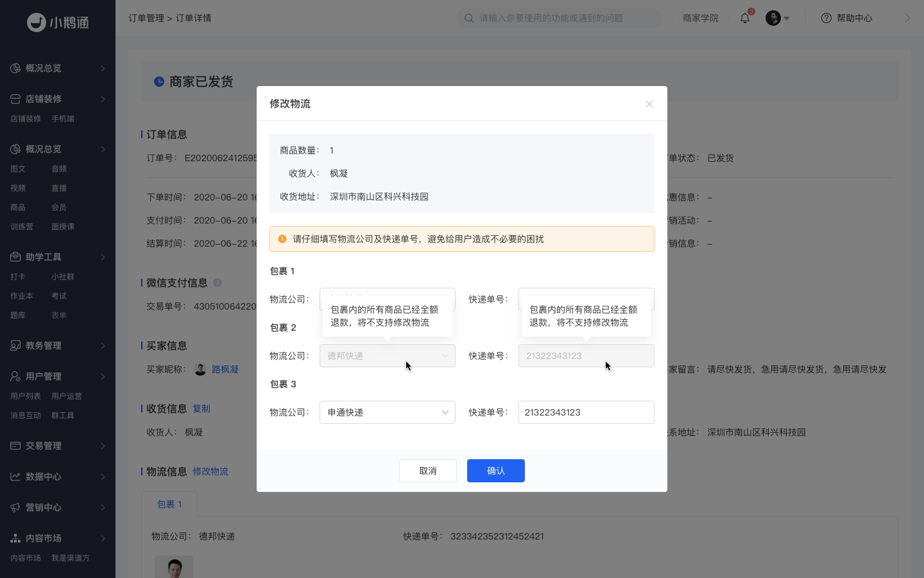The width and height of the screenshot is (924, 578).
Task: Click the help center question icon
Action: click(826, 18)
